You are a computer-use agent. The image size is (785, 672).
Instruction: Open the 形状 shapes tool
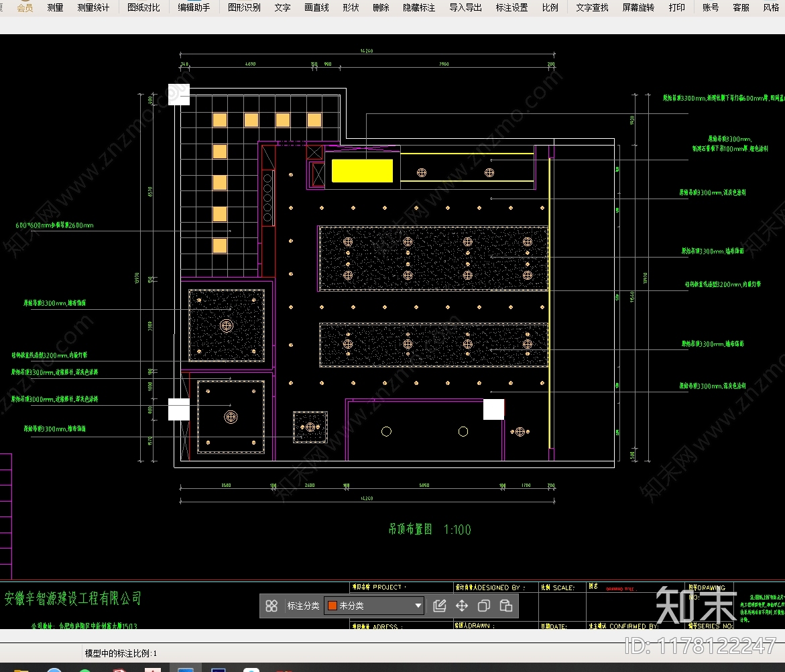click(x=351, y=7)
